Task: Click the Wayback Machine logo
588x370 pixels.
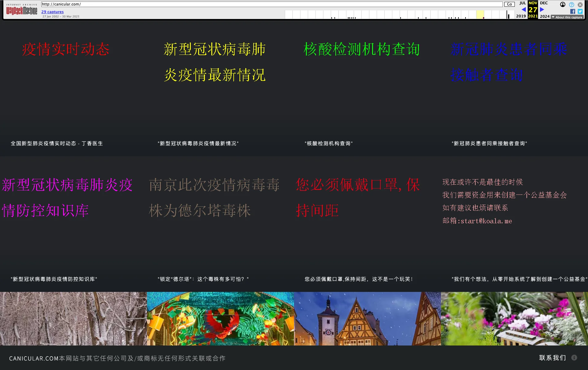Action: (x=21, y=11)
